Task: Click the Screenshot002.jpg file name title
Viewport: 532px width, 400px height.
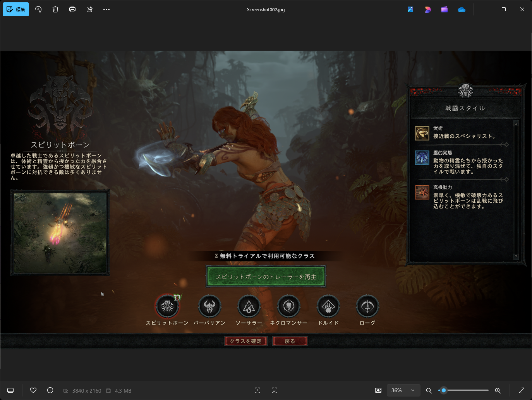Action: pyautogui.click(x=266, y=10)
